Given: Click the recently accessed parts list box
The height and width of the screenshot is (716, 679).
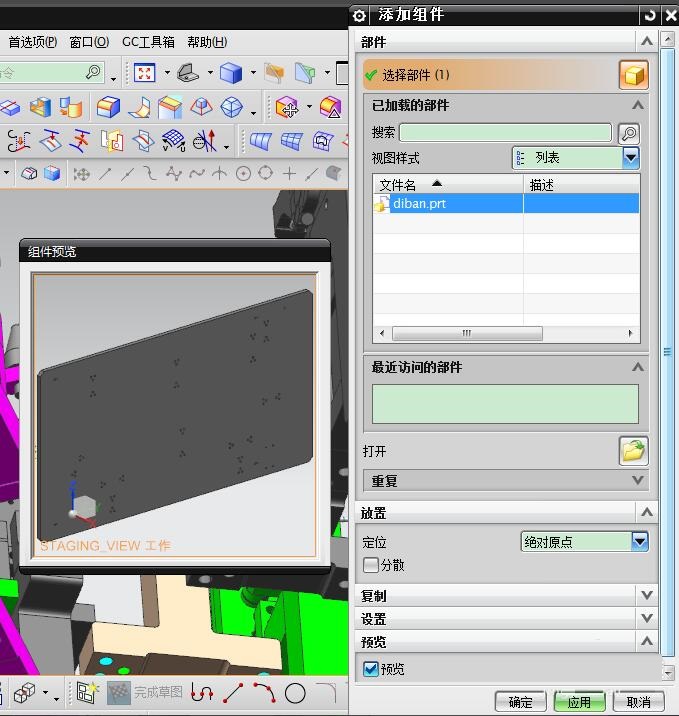Looking at the screenshot, I should pyautogui.click(x=505, y=404).
